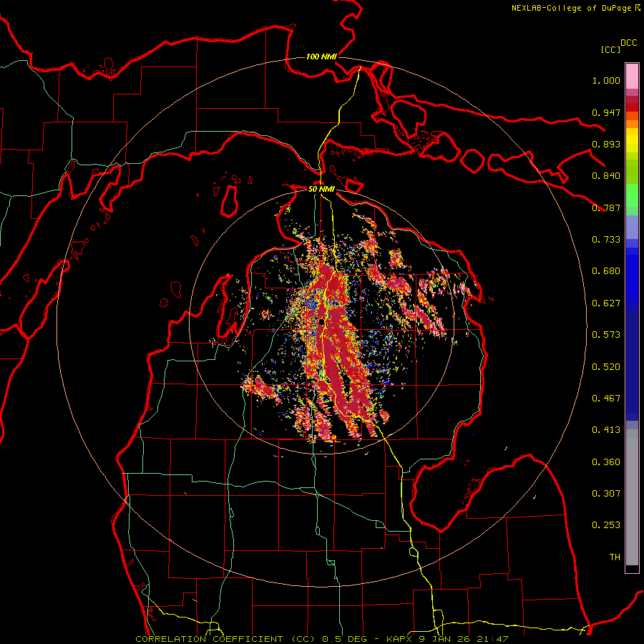Click the KAPX radar site dot at the center
Screen dimensions: 644x644
coord(321,322)
